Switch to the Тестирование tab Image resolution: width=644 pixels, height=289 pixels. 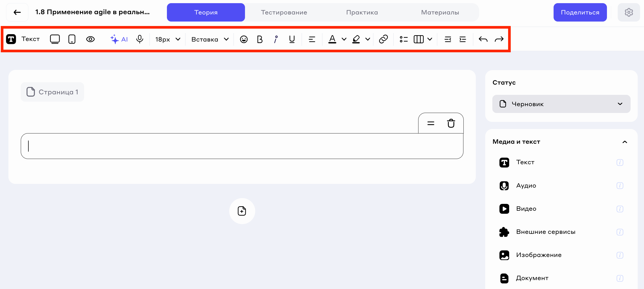pyautogui.click(x=284, y=12)
